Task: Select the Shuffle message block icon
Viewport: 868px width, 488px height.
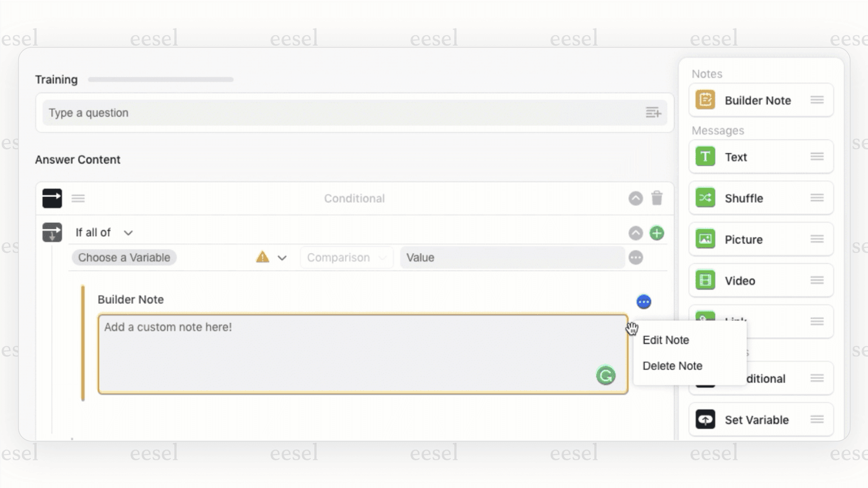Action: (705, 198)
